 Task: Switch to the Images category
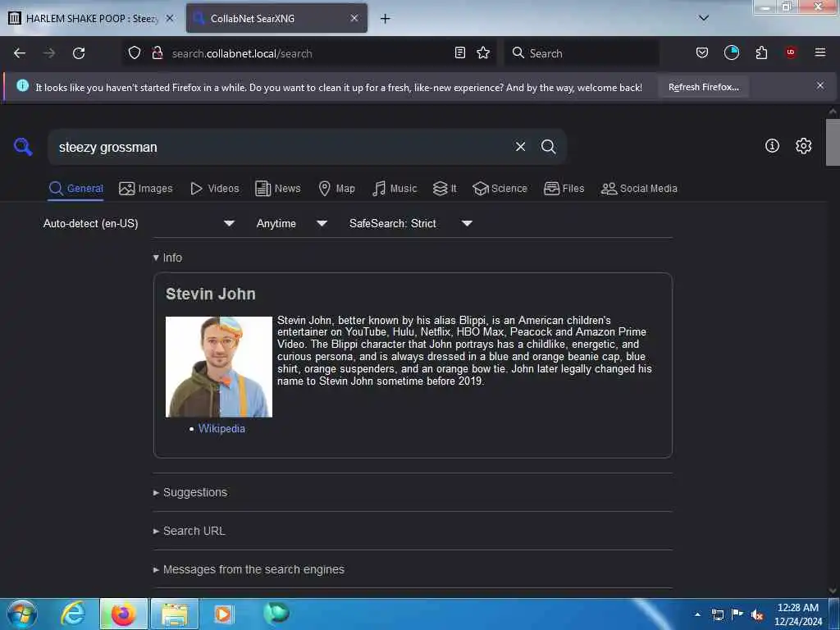(146, 189)
